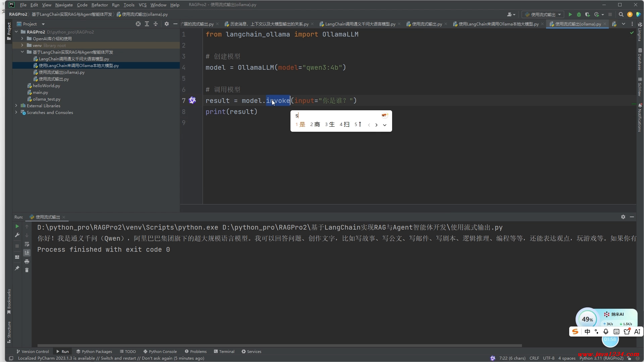Open Run panel settings gear
The height and width of the screenshot is (362, 644).
pyautogui.click(x=623, y=217)
